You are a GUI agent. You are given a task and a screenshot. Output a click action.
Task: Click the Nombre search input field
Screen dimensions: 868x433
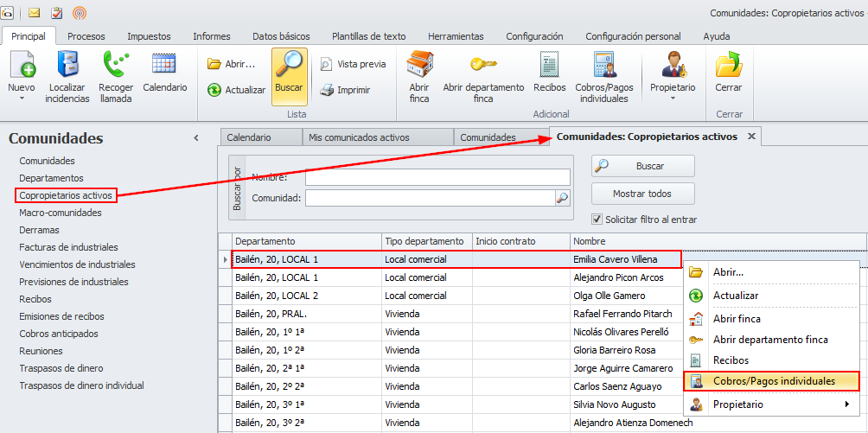(437, 177)
